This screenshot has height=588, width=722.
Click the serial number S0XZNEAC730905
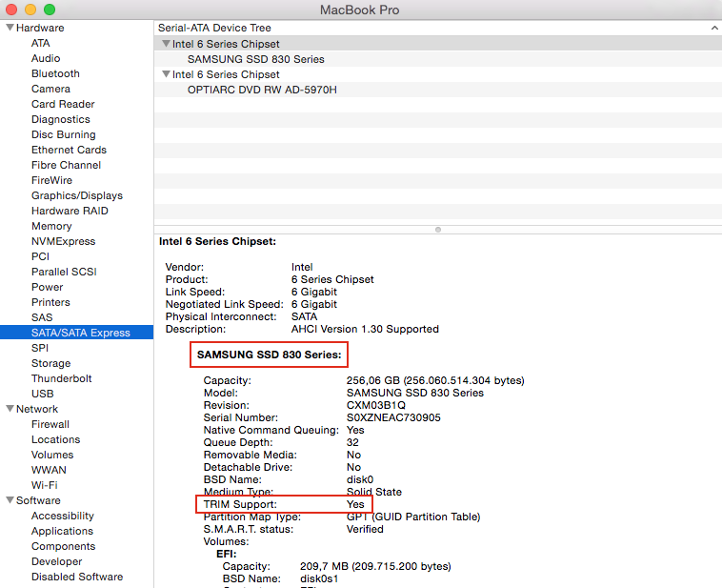click(393, 417)
